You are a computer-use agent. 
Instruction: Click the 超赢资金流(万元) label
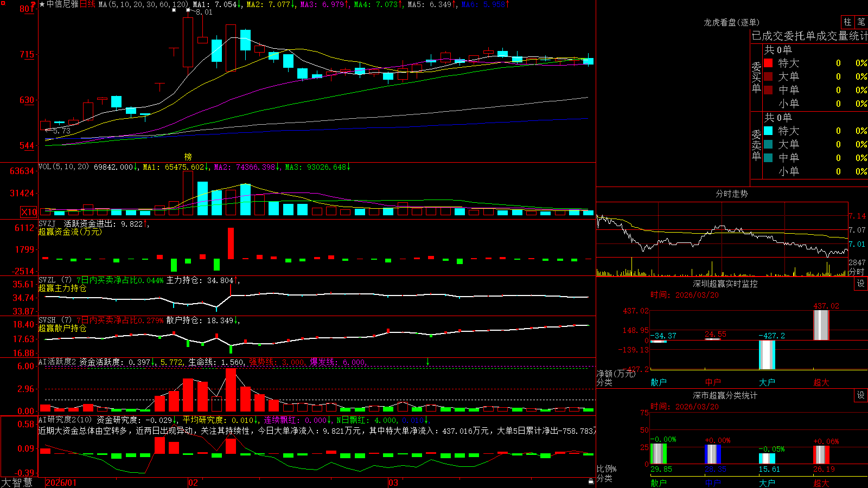tap(70, 232)
